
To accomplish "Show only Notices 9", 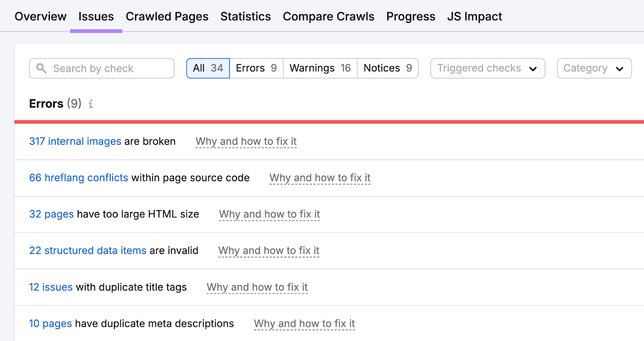I will [387, 68].
